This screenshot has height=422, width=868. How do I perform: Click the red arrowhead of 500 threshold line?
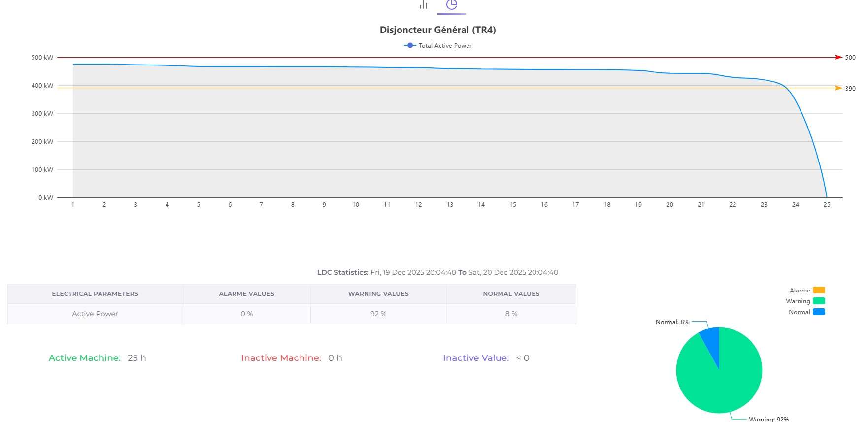pos(838,58)
